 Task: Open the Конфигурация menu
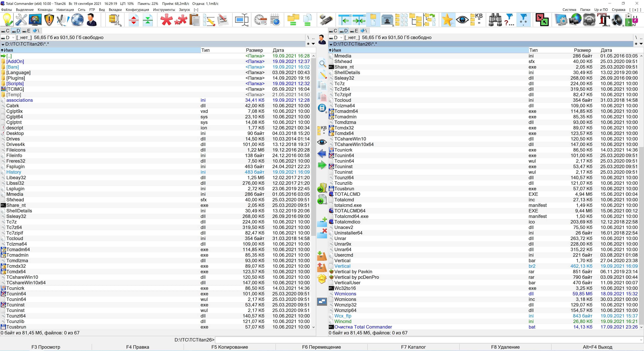(137, 10)
